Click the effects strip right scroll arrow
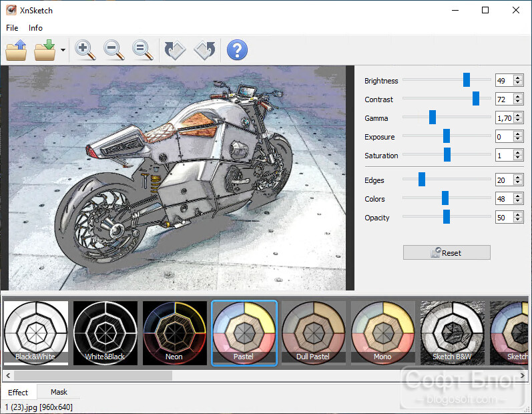 point(523,375)
